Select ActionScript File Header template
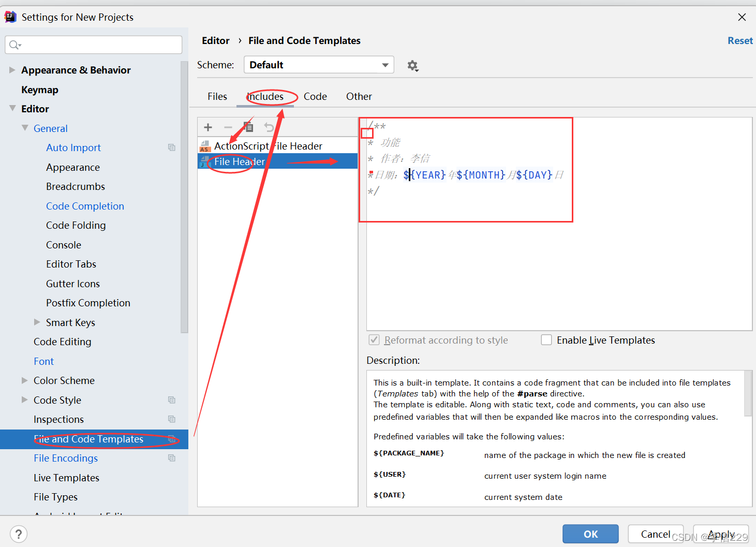 (x=277, y=146)
